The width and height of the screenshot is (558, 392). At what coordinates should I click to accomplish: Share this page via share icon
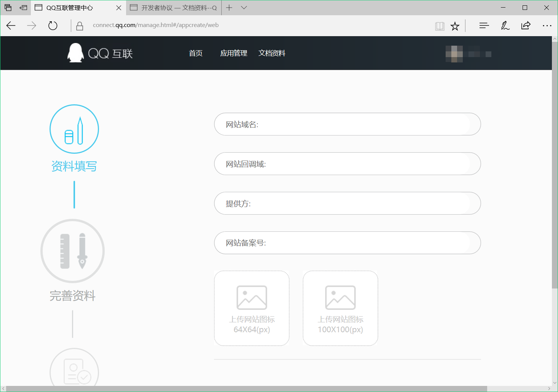[526, 25]
